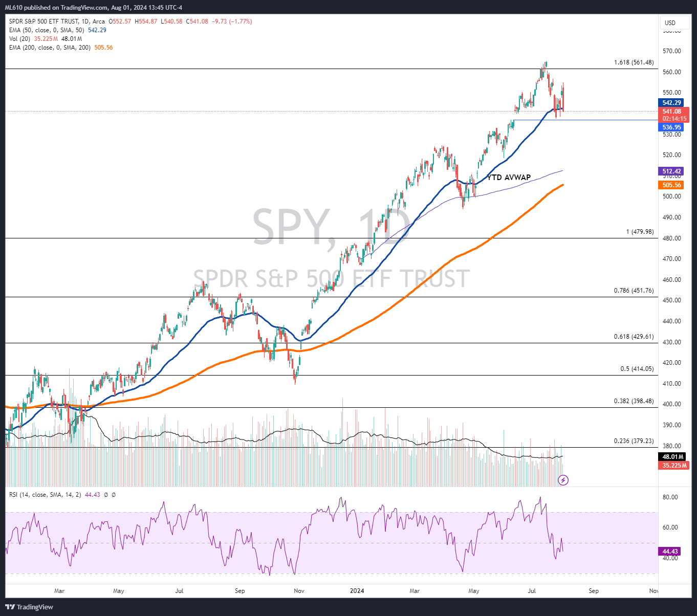Click the 542.29 EMA price tag
This screenshot has width=697, height=616.
pyautogui.click(x=671, y=103)
